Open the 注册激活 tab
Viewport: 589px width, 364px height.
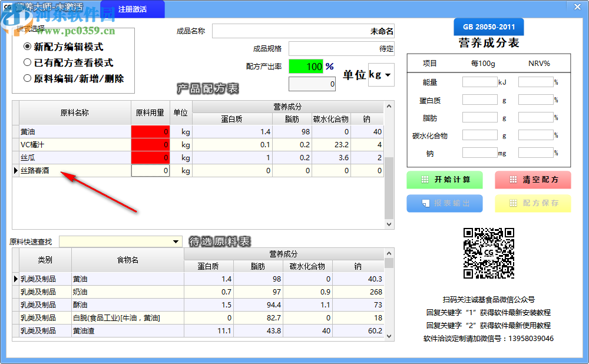click(x=132, y=9)
